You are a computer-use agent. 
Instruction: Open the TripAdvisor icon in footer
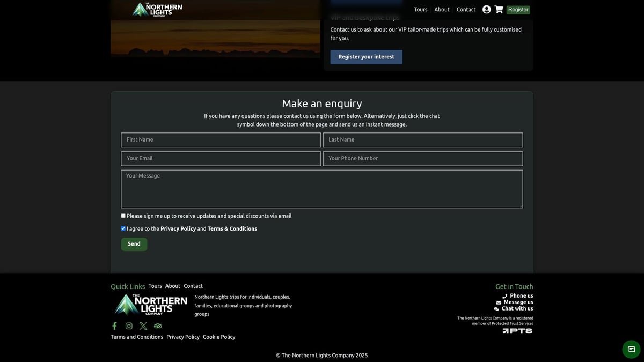point(158,326)
